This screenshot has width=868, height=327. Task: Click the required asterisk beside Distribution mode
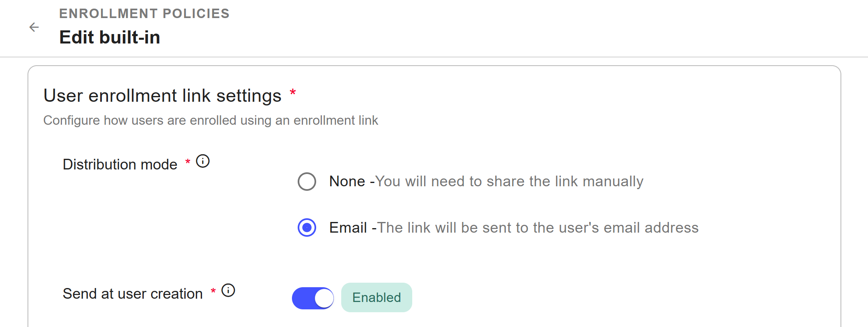[x=188, y=162]
